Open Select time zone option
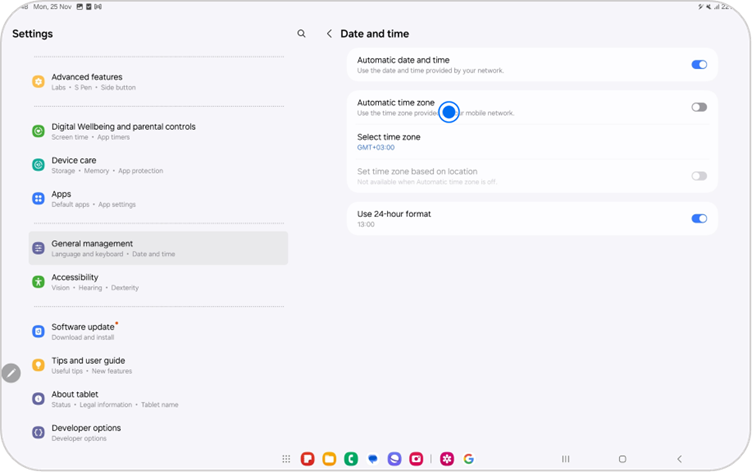The width and height of the screenshot is (752, 472). (389, 141)
